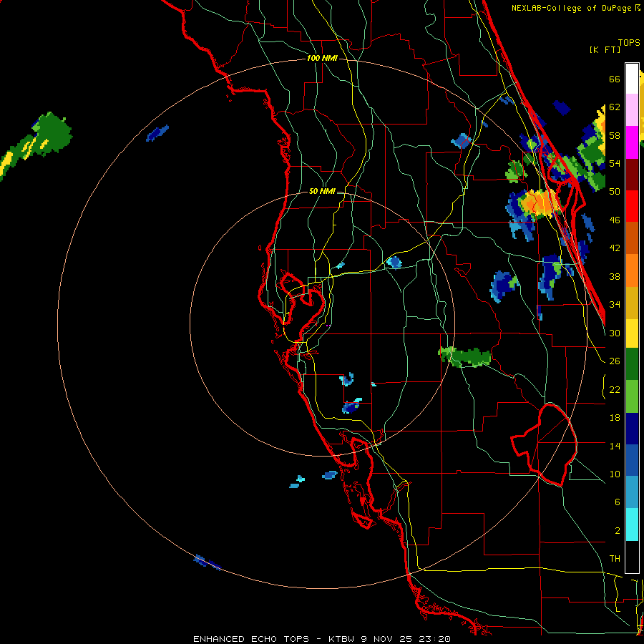Image resolution: width=644 pixels, height=644 pixels.
Task: Click the legend value 6
Action: [617, 502]
